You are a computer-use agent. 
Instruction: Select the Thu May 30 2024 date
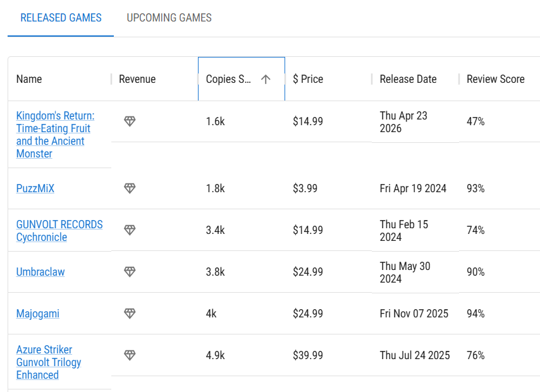coord(405,273)
